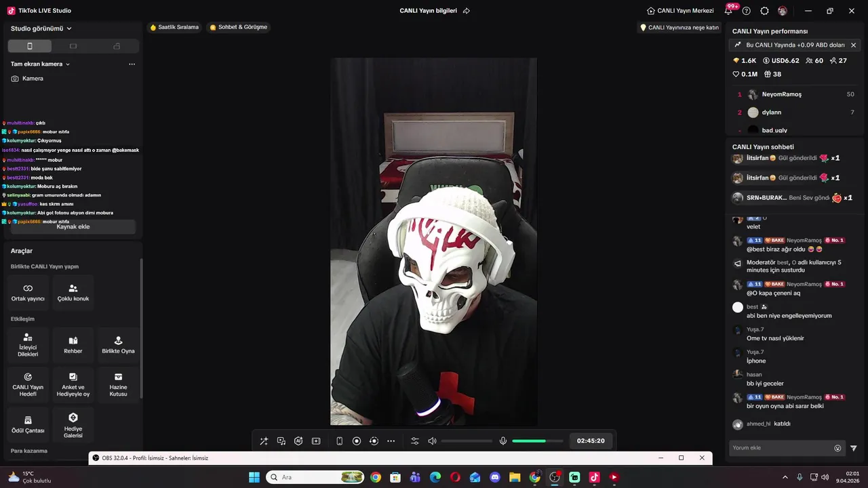
Task: Click the Moderatör best susturdu message
Action: click(793, 266)
